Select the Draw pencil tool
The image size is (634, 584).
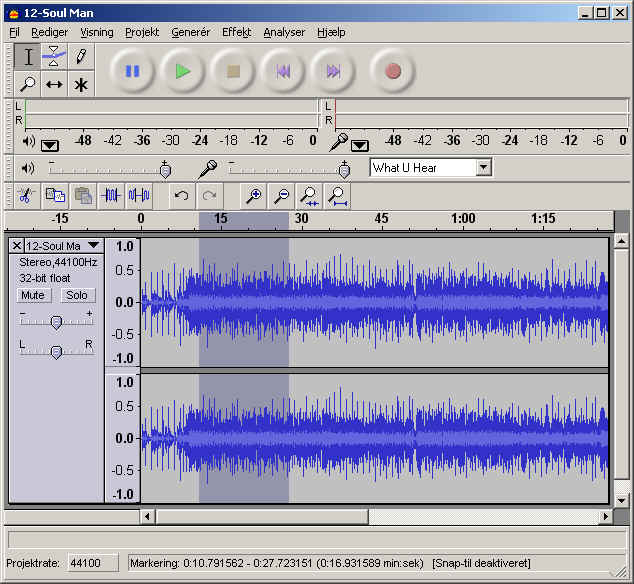(81, 57)
